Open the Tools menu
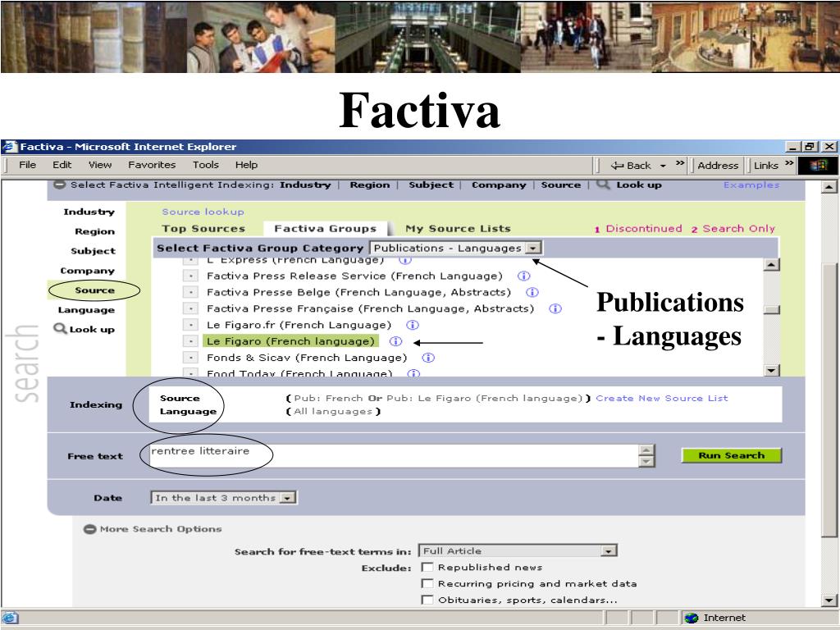This screenshot has width=840, height=630. (x=206, y=165)
